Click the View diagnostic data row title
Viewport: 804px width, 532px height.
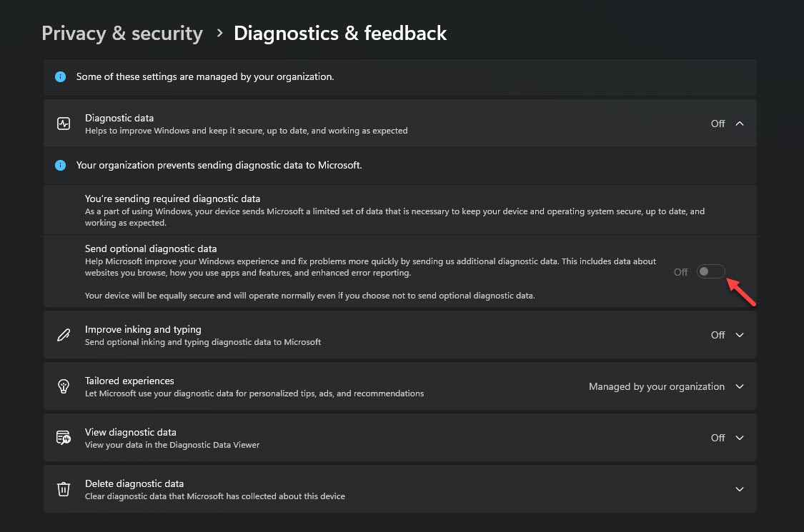click(131, 432)
